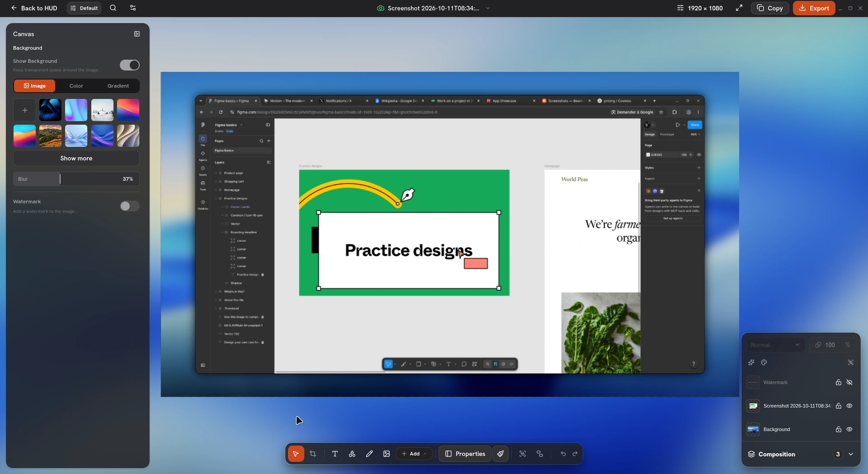Expand the Composition section chevron
Viewport: 868px width, 474px height.
851,454
